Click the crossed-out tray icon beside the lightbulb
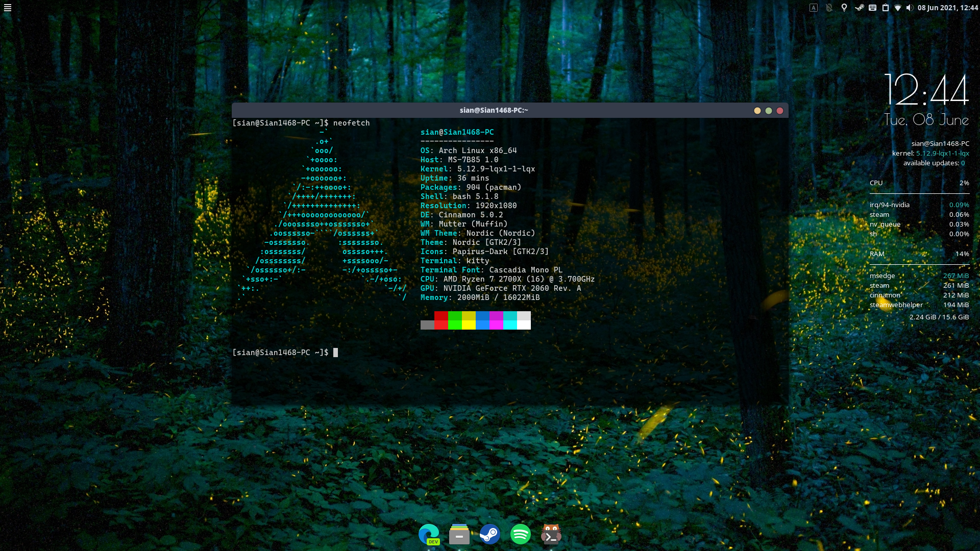This screenshot has height=551, width=980. coord(829,8)
